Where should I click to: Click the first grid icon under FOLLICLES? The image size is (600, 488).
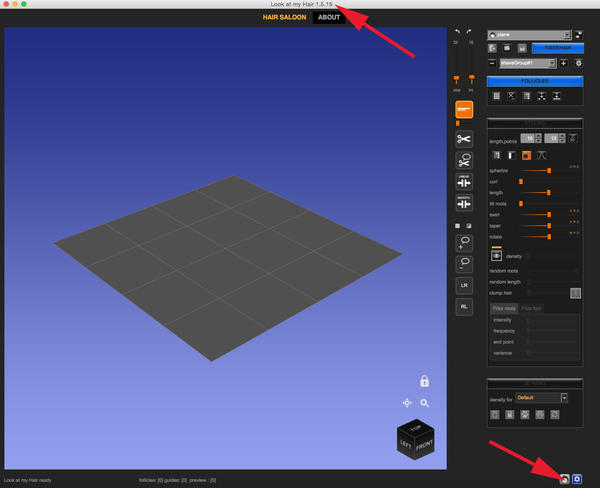(496, 96)
